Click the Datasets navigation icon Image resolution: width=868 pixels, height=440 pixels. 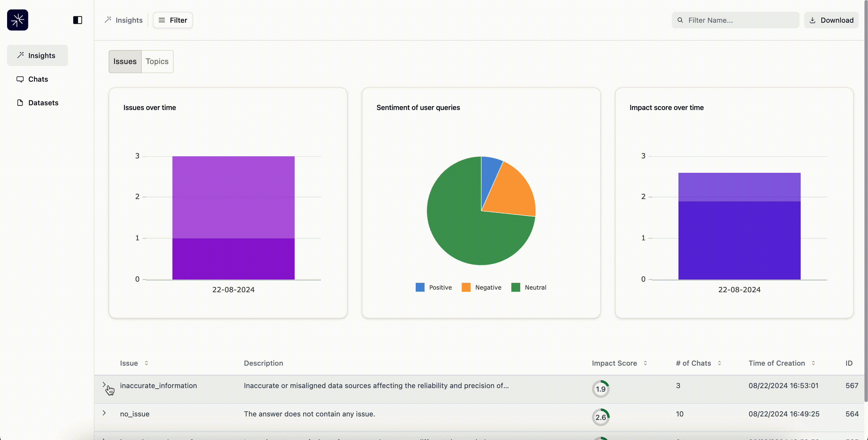[x=19, y=103]
